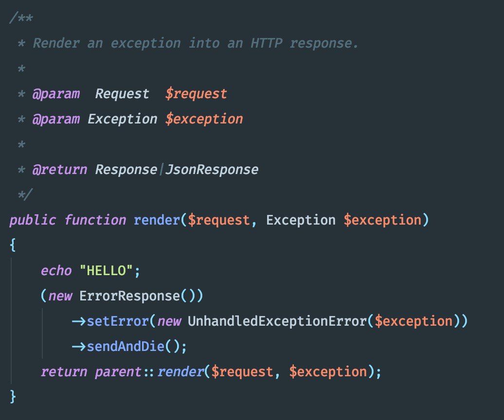Click the "HELLO" string literal
Viewport: 504px width, 420px height.
[x=106, y=271]
